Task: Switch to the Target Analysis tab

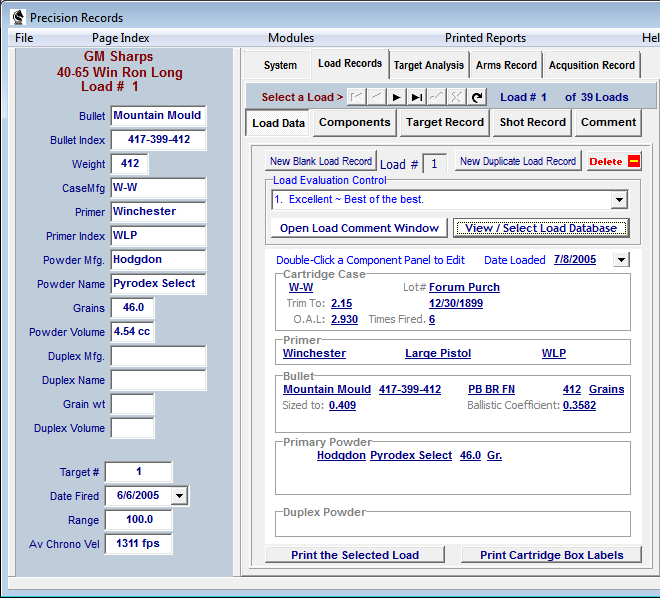Action: [x=428, y=65]
